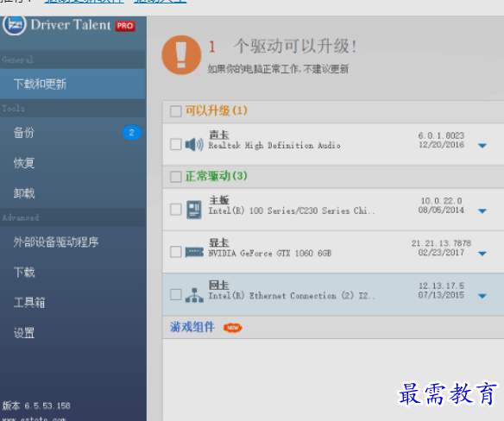Click the 个驱动可以升级! headline text
The height and width of the screenshot is (421, 504).
[x=295, y=46]
